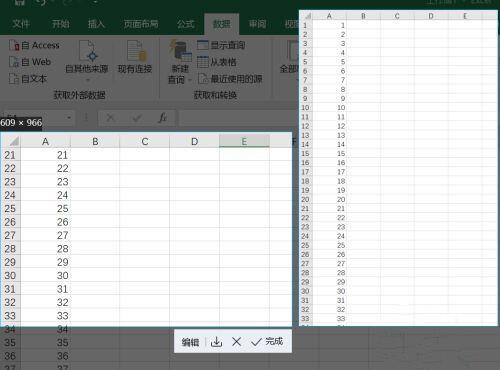Click column C header in preview panel
The height and width of the screenshot is (370, 500).
click(x=397, y=16)
